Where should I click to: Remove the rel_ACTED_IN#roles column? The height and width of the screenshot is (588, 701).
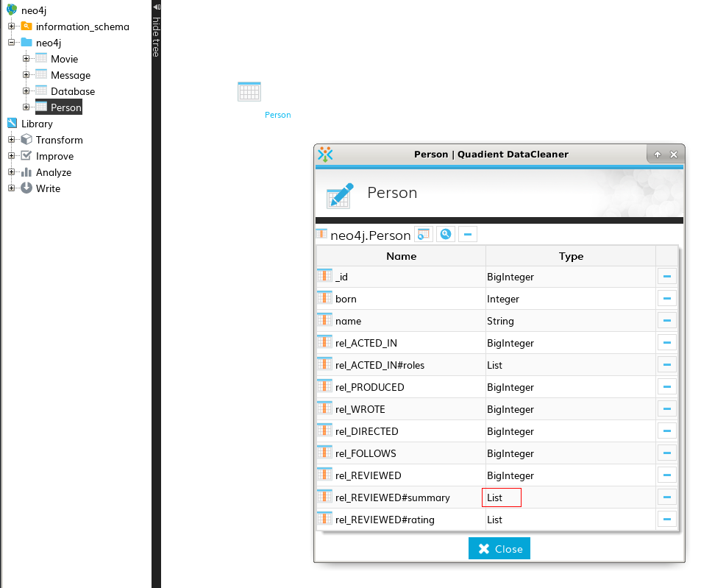coord(667,365)
